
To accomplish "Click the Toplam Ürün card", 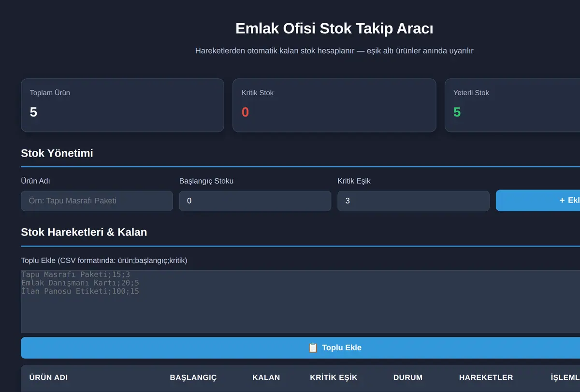I will pos(122,105).
